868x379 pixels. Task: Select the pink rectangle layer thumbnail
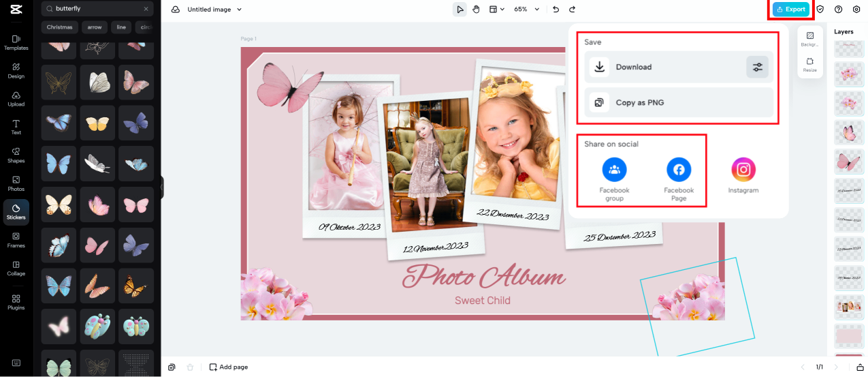pos(849,337)
